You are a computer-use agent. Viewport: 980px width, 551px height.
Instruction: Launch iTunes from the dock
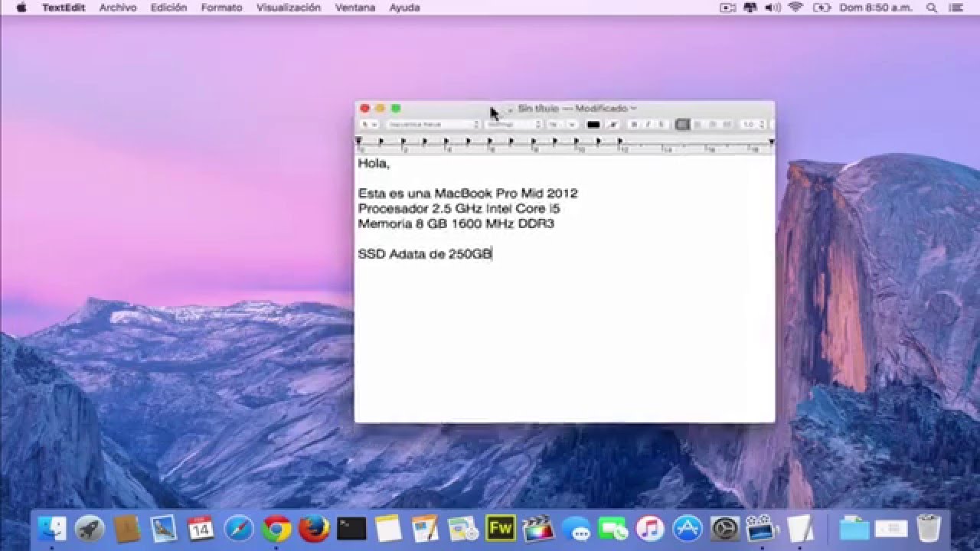(x=650, y=528)
